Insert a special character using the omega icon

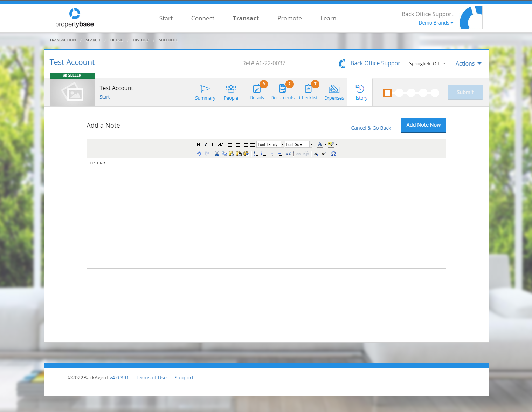pos(333,154)
